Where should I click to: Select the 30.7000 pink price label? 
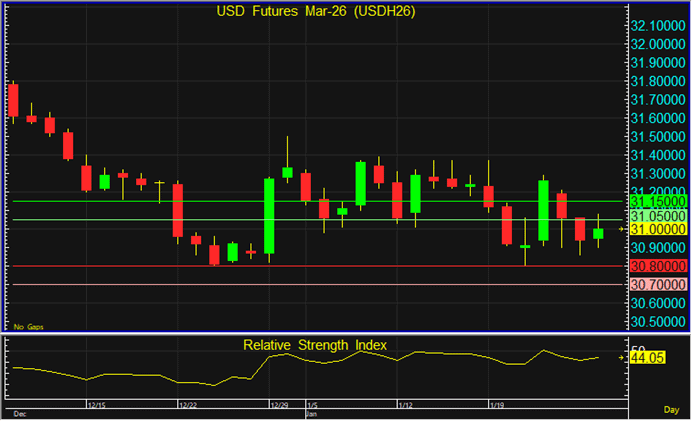[x=657, y=285]
